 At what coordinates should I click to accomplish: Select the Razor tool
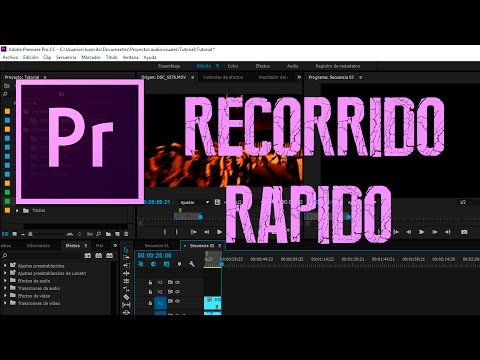point(126,297)
